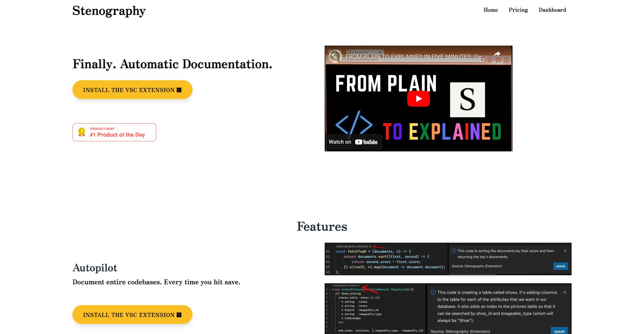Screen dimensions: 644x334
Task: Click the Share arrow icon on the video
Action: click(x=497, y=54)
